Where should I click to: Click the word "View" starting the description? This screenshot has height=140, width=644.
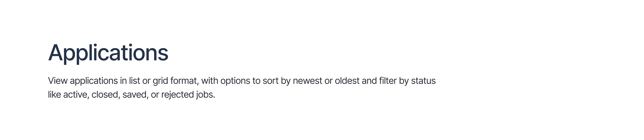coord(58,81)
